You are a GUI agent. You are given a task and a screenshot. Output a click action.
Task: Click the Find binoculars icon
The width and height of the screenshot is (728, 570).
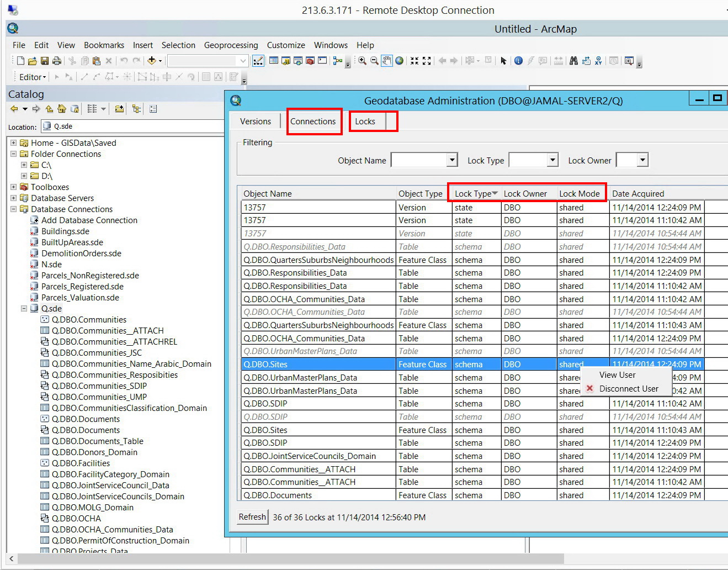tap(573, 61)
